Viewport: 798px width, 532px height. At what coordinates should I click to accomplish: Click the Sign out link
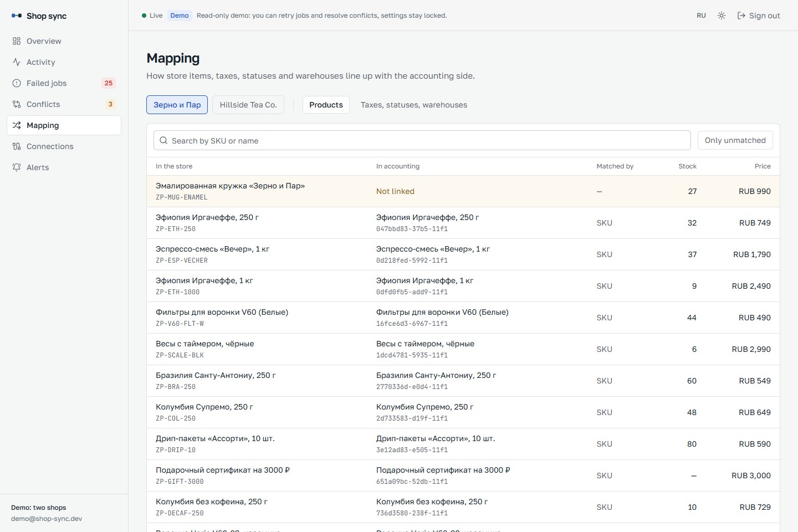click(x=759, y=16)
